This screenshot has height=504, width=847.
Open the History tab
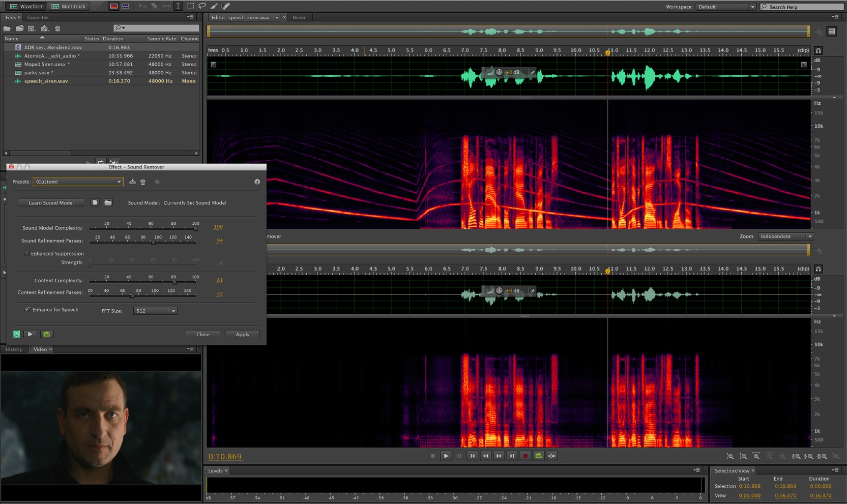pyautogui.click(x=14, y=349)
